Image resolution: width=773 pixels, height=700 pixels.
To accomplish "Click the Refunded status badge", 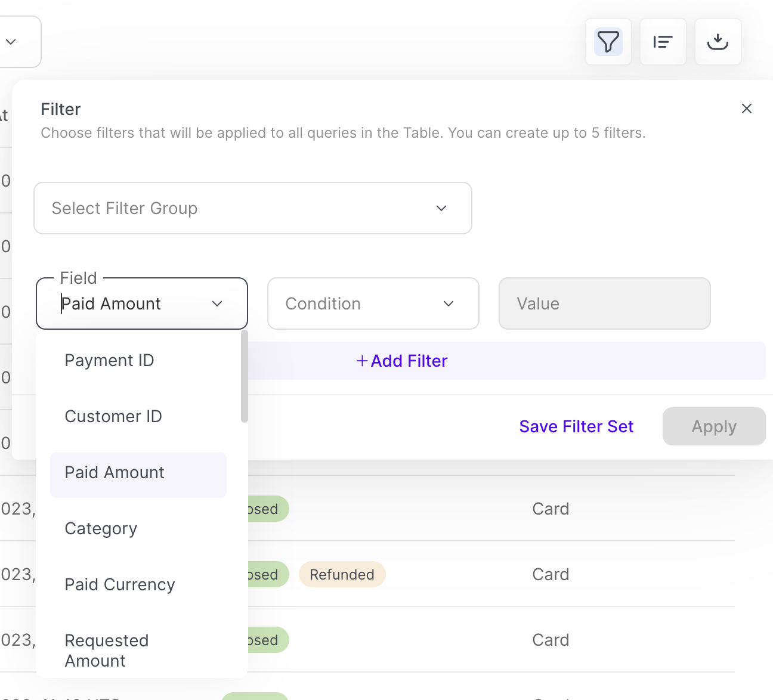I will 342,574.
